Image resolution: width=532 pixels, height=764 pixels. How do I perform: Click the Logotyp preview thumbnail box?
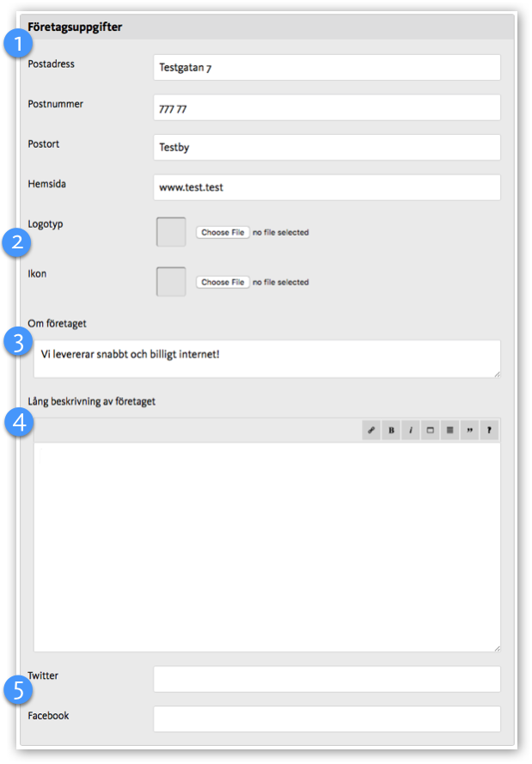click(171, 232)
